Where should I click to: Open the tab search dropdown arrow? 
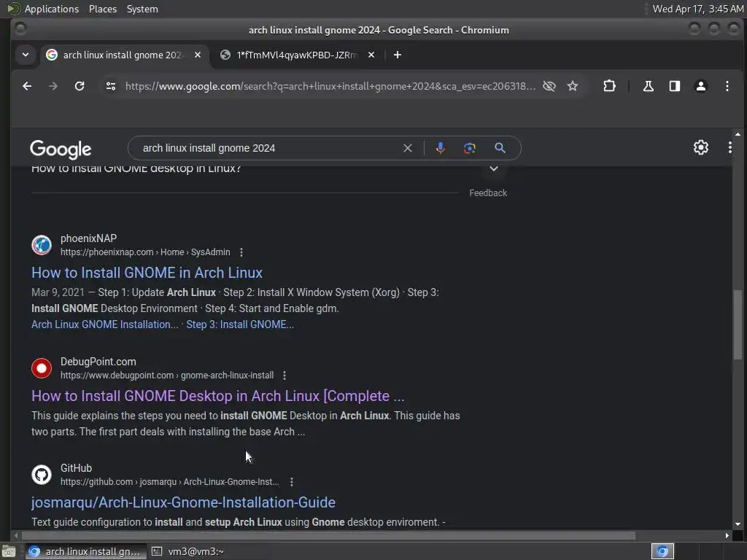[26, 55]
